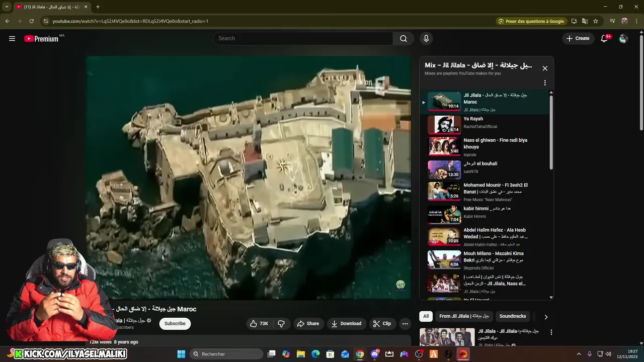Click the Mix playlist scrollbar
This screenshot has width=644, height=362.
[551, 132]
